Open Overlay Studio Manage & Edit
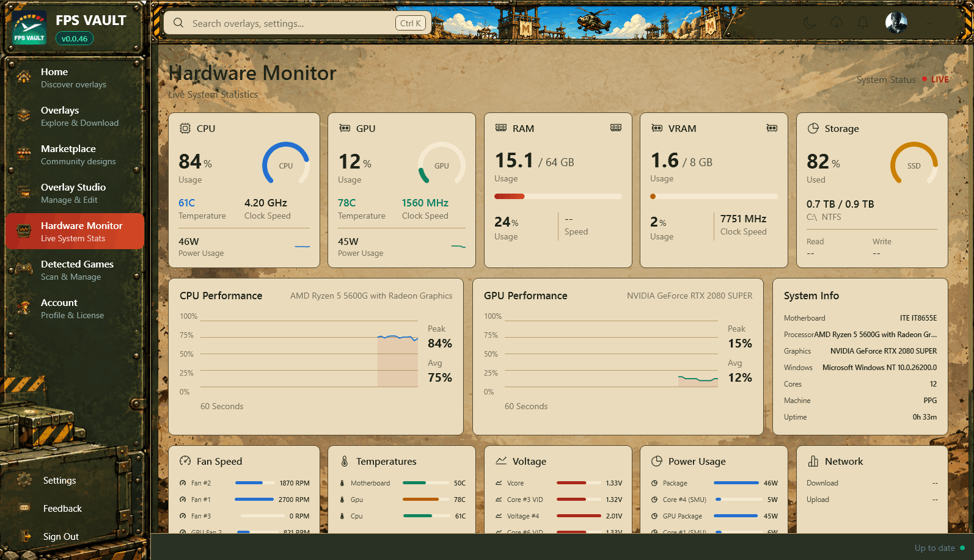Image resolution: width=974 pixels, height=560 pixels. pos(75,193)
